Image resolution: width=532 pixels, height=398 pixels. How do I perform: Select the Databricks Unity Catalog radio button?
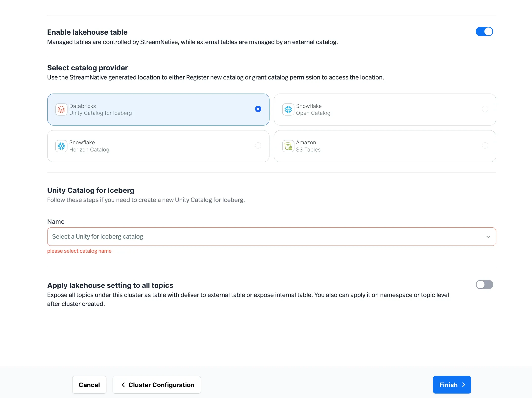258,109
